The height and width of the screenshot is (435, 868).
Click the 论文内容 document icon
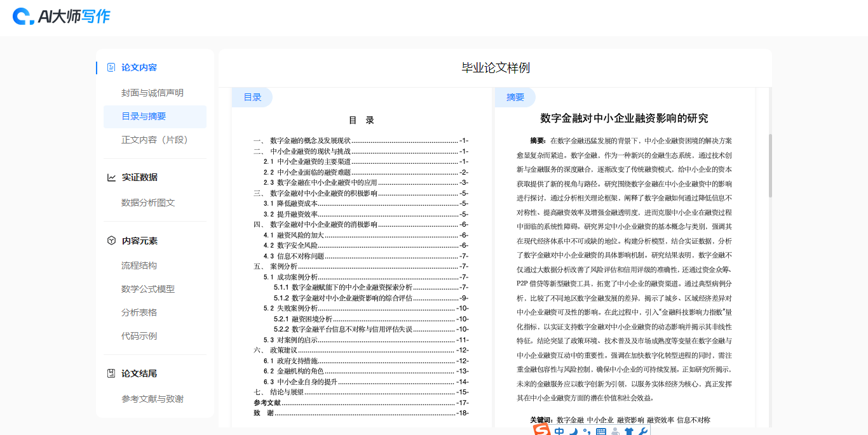click(111, 67)
